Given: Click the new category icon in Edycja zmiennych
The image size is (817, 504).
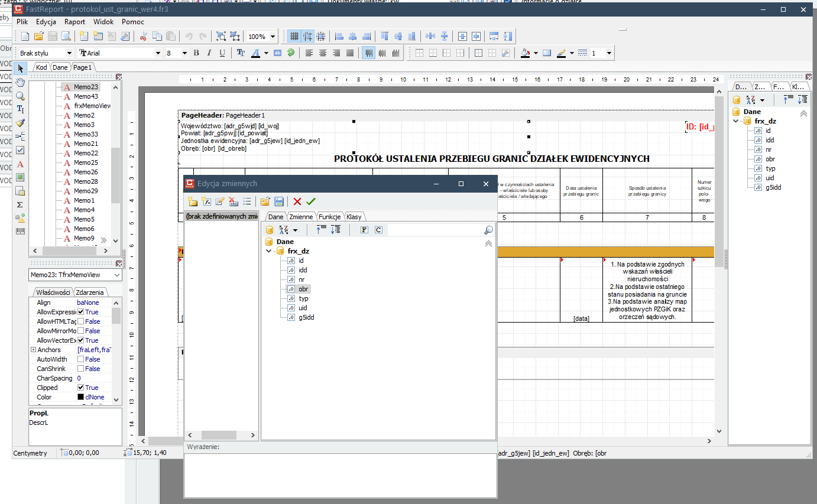Looking at the screenshot, I should tap(193, 201).
